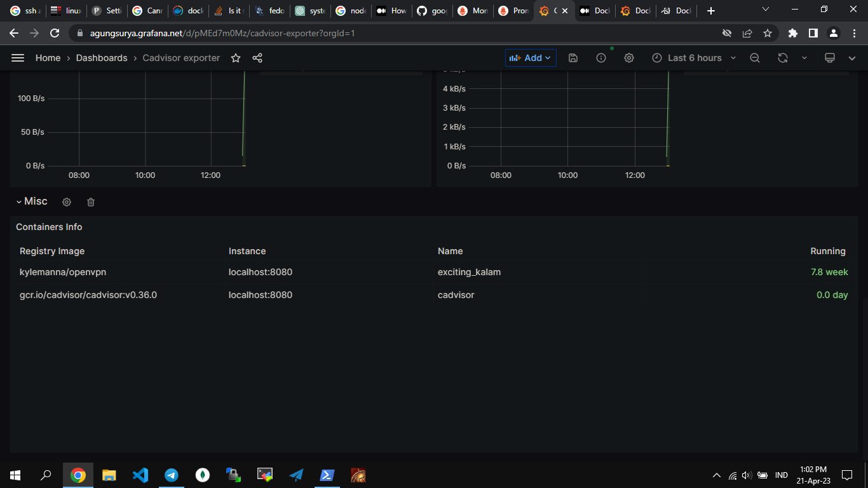Image resolution: width=868 pixels, height=488 pixels.
Task: Open Visual Studio Code from taskbar
Action: [x=140, y=475]
